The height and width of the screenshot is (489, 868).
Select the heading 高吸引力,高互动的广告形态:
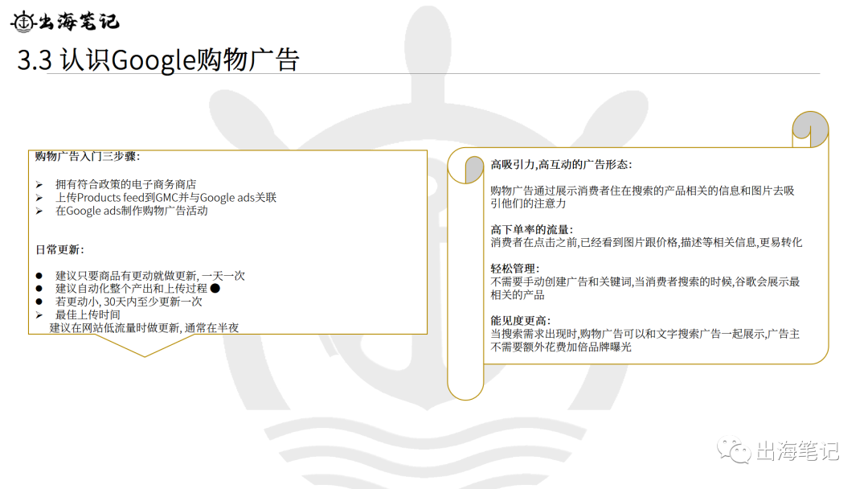tap(561, 165)
